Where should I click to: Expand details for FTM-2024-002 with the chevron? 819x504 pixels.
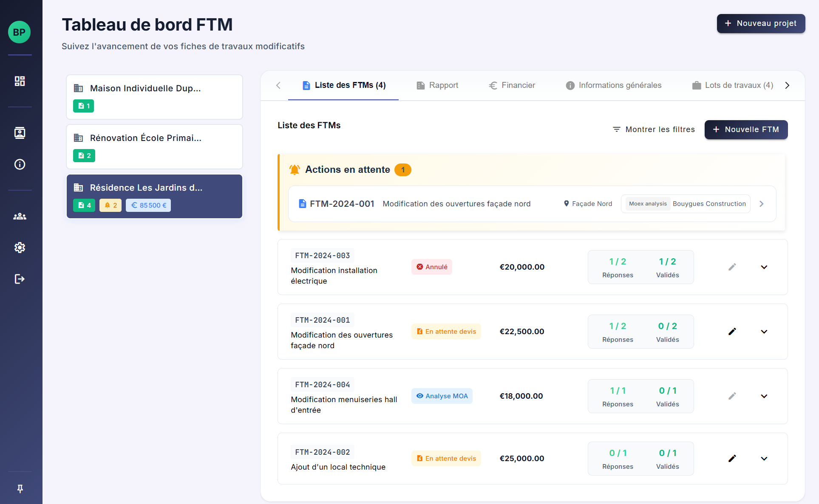764,459
